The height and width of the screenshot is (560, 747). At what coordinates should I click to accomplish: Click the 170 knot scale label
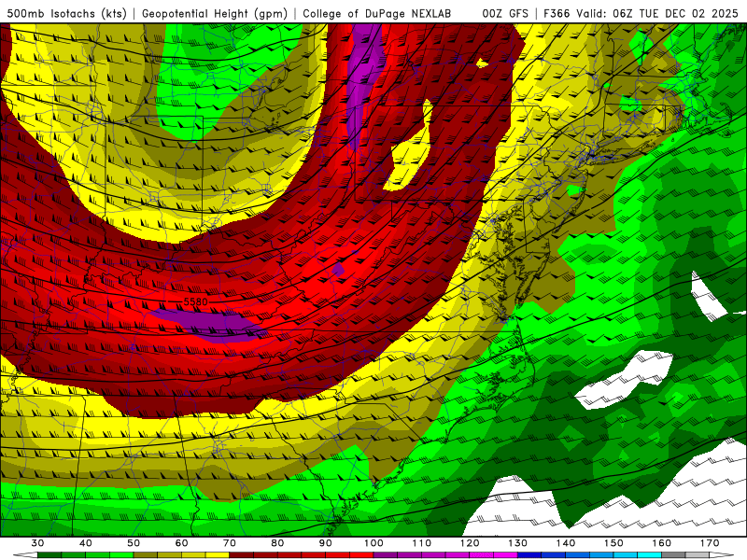[710, 543]
